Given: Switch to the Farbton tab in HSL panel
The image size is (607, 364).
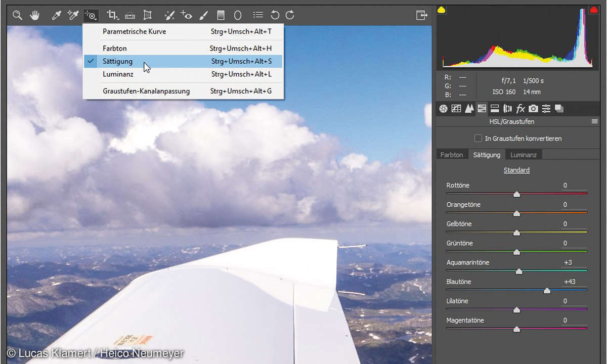Looking at the screenshot, I should coord(452,155).
